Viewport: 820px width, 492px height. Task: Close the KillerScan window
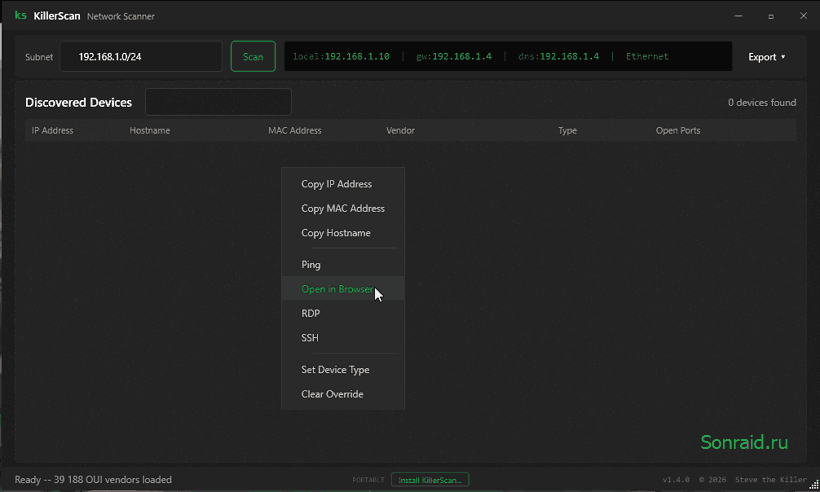803,16
